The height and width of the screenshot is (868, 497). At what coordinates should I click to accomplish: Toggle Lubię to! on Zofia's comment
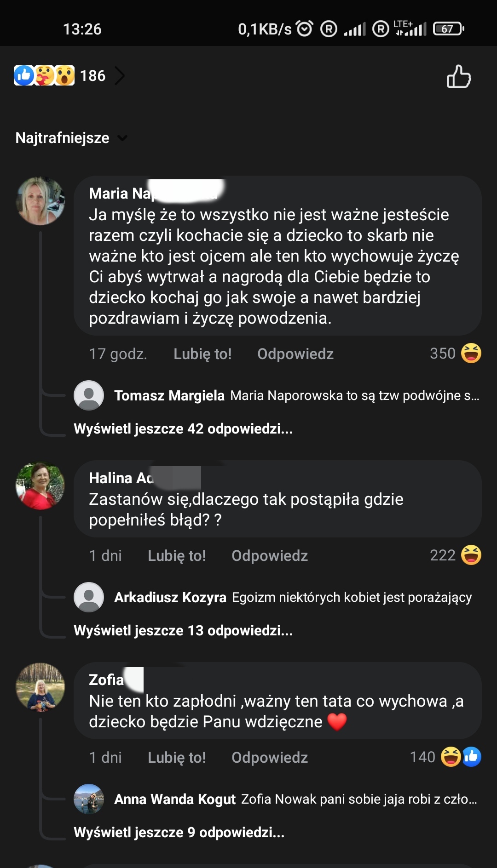point(177,758)
